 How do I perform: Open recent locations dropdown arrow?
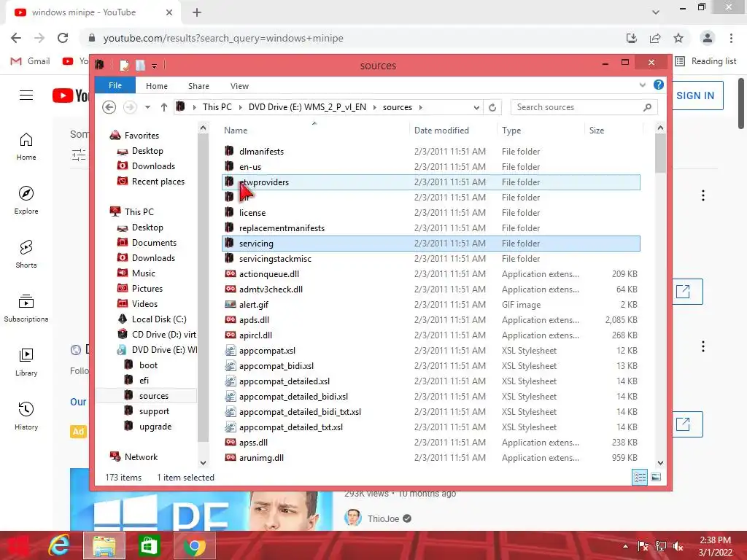coord(147,107)
